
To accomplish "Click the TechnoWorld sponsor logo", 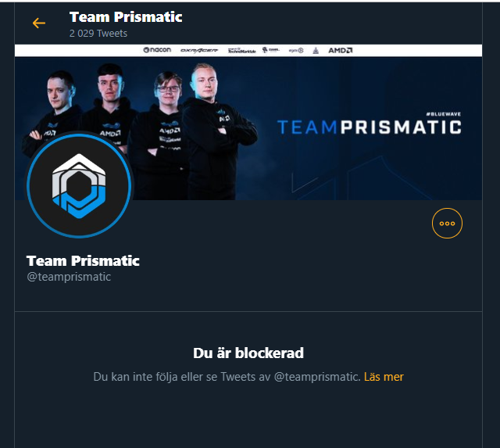I will pyautogui.click(x=241, y=50).
